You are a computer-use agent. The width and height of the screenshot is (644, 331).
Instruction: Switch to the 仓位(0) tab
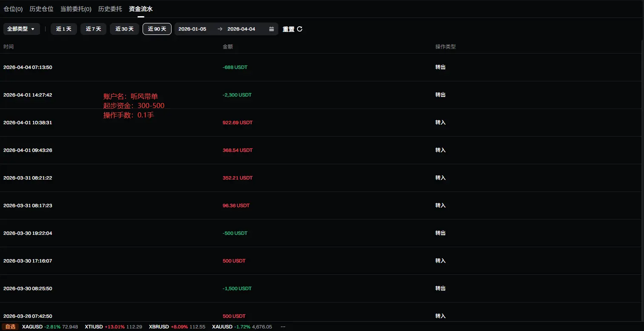pos(13,9)
